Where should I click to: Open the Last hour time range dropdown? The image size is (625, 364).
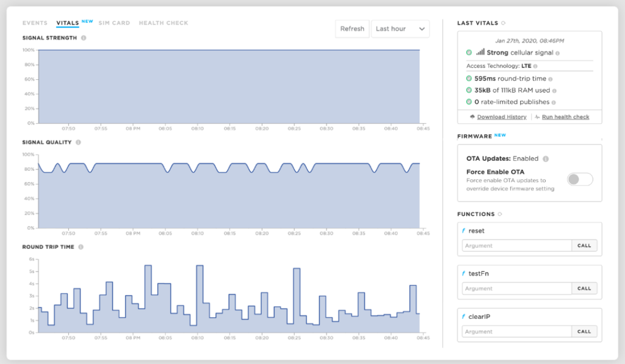pos(400,28)
